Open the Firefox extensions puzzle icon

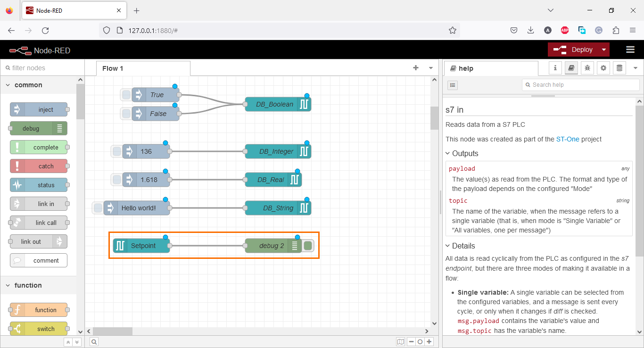(616, 30)
